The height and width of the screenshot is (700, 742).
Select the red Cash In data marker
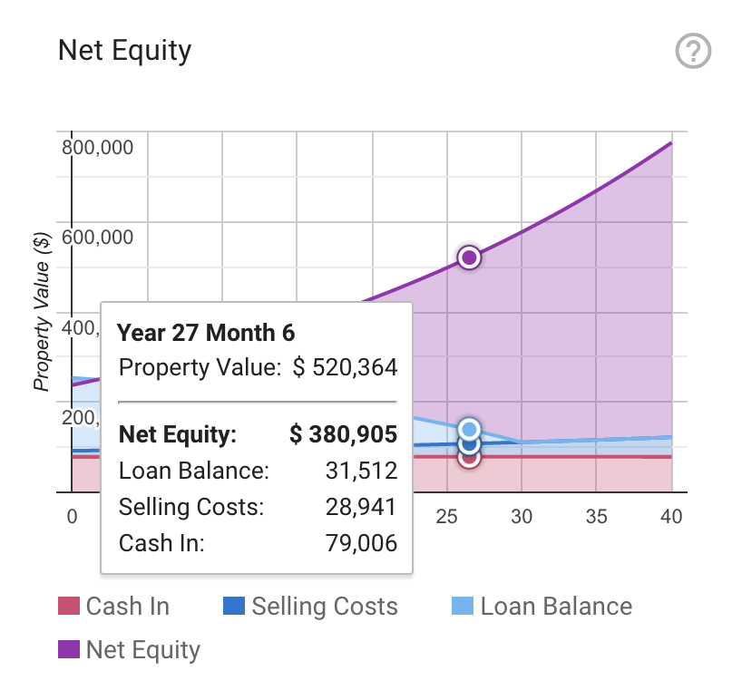pyautogui.click(x=470, y=459)
